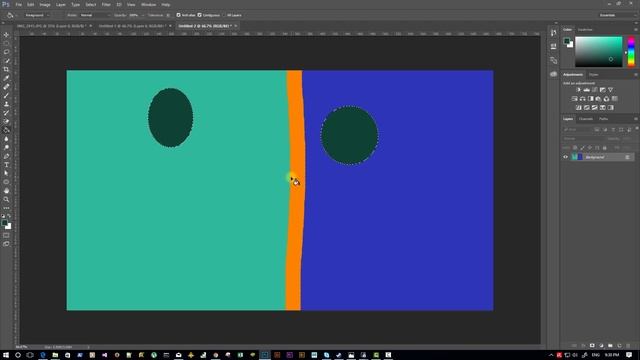Switch to the Channels tab
This screenshot has height=360, width=640.
586,119
